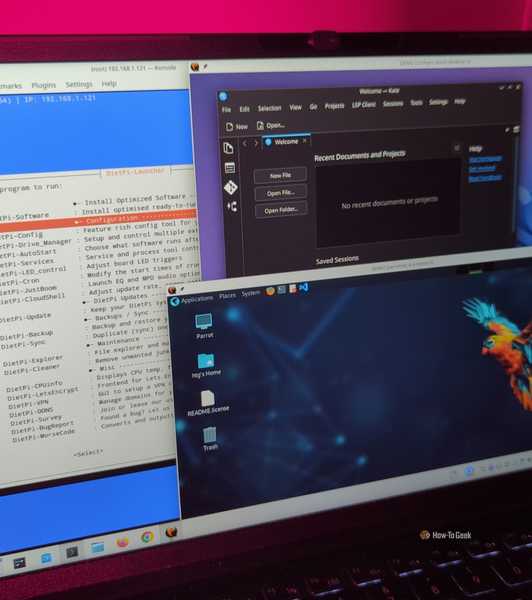Open Kate's Projects menu
532x600 pixels.
click(334, 106)
